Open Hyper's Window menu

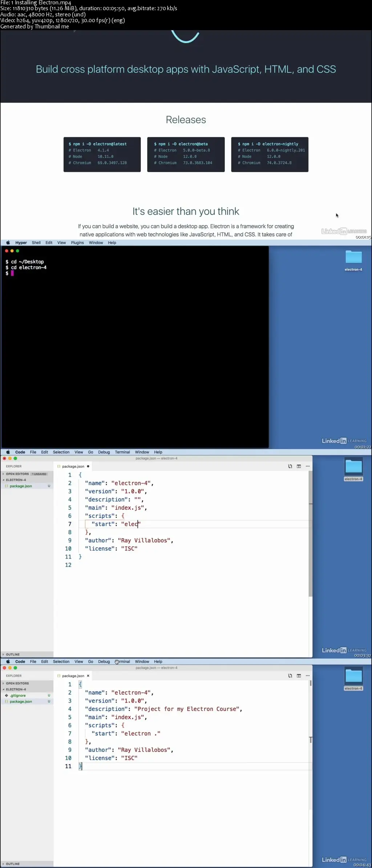[96, 243]
